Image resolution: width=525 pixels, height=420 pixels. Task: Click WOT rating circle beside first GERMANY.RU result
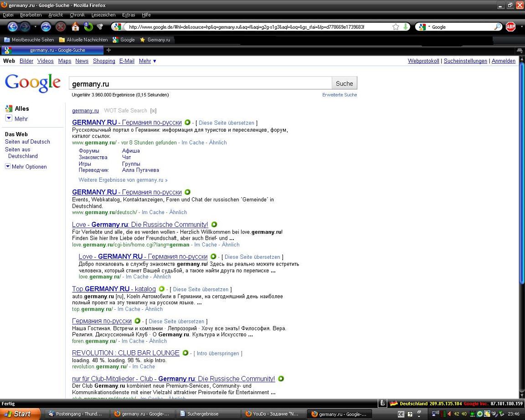(x=187, y=123)
